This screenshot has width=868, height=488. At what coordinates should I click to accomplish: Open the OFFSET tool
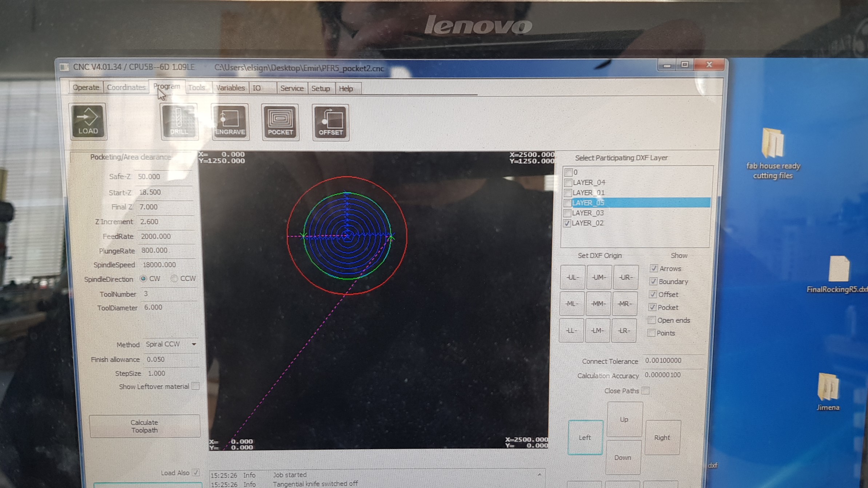point(330,123)
